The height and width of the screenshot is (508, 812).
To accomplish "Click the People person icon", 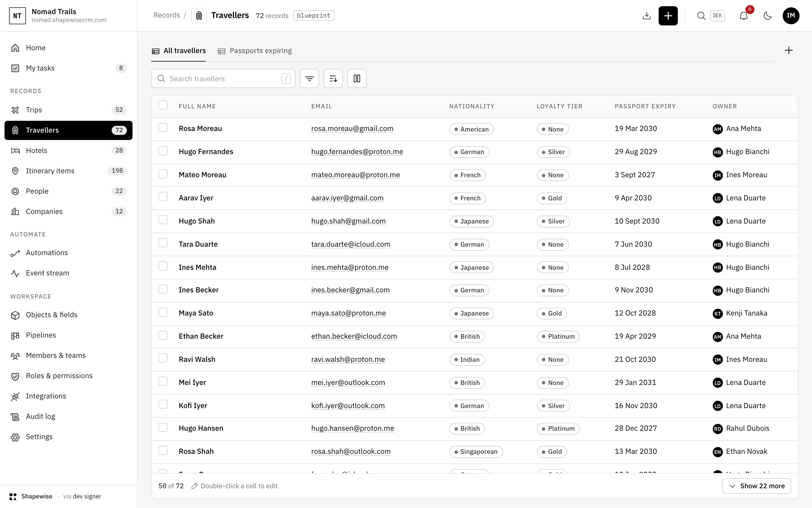I will [15, 191].
